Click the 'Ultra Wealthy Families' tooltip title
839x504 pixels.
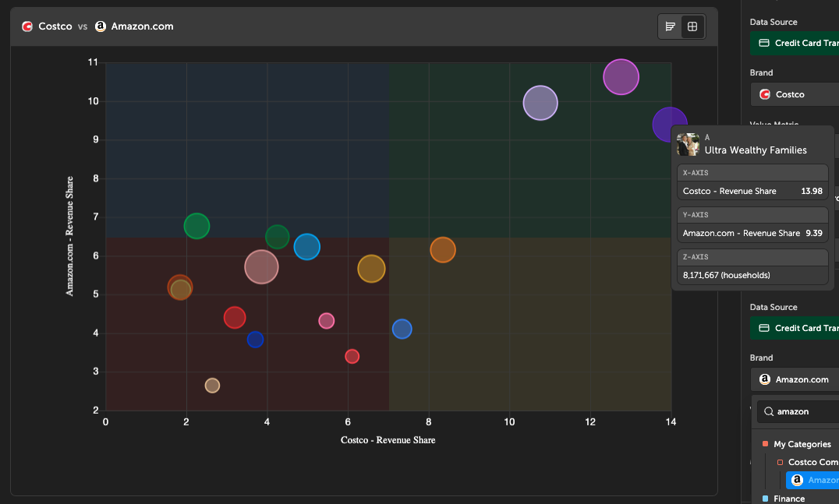click(756, 150)
